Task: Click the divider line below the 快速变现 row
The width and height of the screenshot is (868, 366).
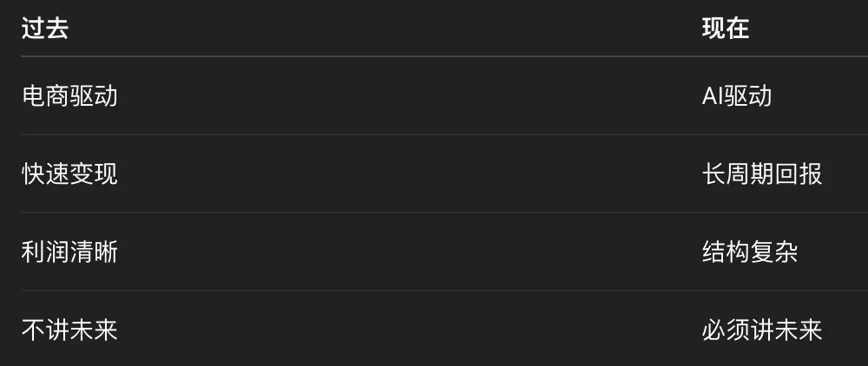Action: (434, 212)
